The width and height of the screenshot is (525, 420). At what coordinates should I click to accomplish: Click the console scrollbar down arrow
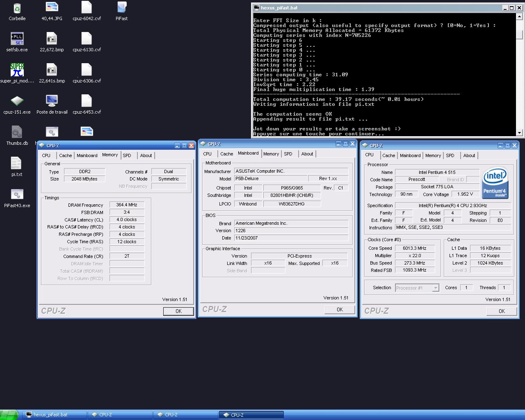[519, 132]
